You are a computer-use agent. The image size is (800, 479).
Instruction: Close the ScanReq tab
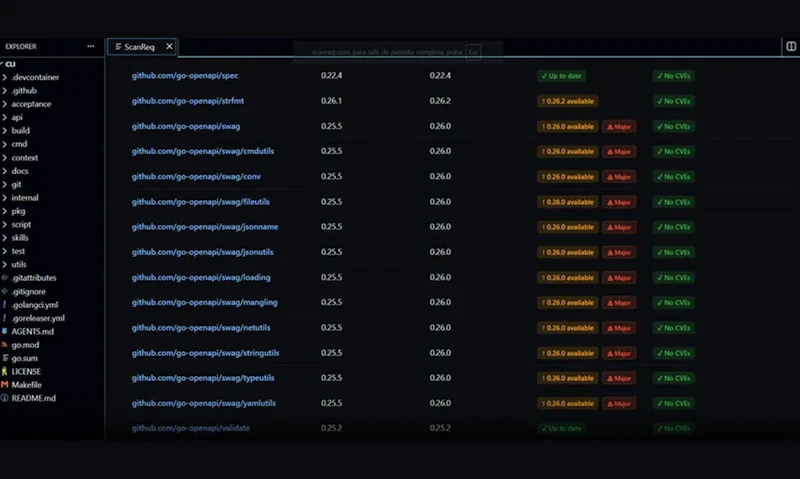[169, 46]
